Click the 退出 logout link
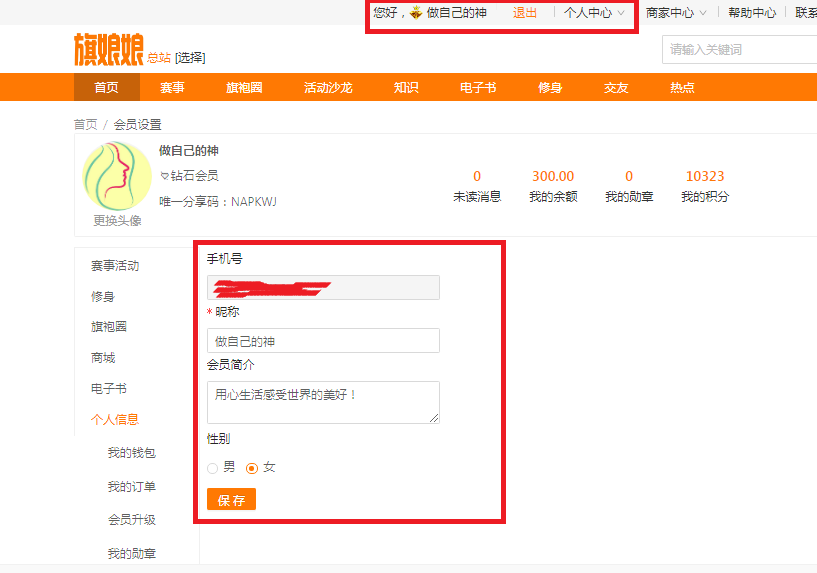 point(525,13)
